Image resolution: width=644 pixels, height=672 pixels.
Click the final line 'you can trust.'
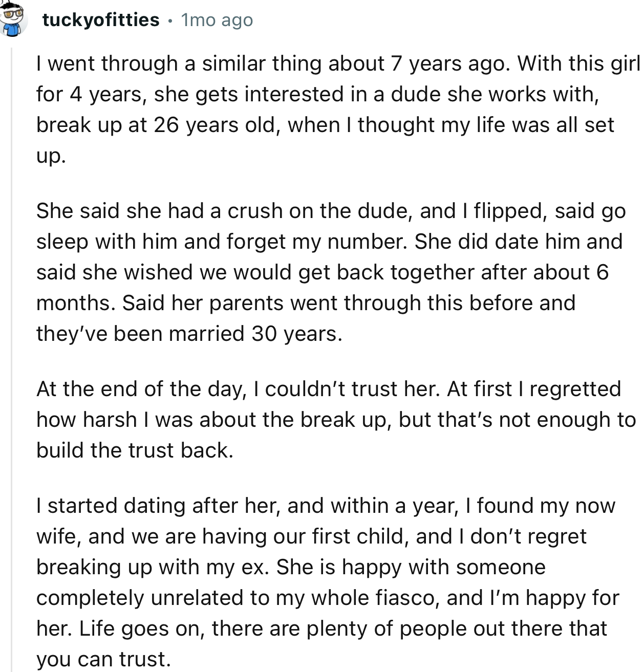[x=103, y=659]
